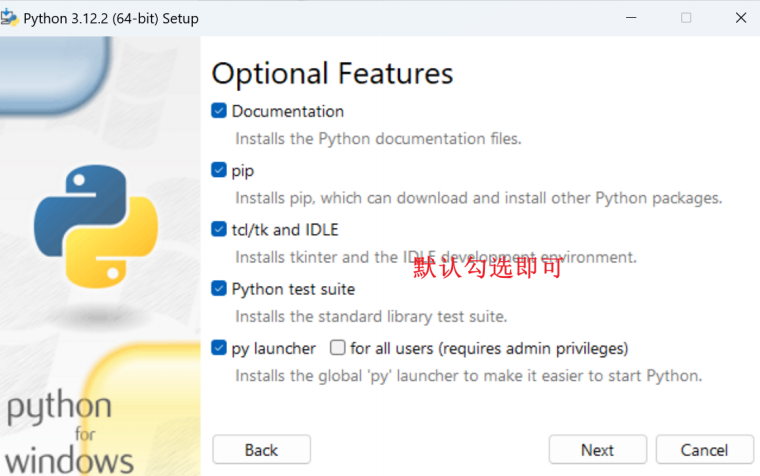This screenshot has height=476, width=760.
Task: Click the 'Python 3.12.2 (64-bit) Setup' title
Action: [x=111, y=18]
